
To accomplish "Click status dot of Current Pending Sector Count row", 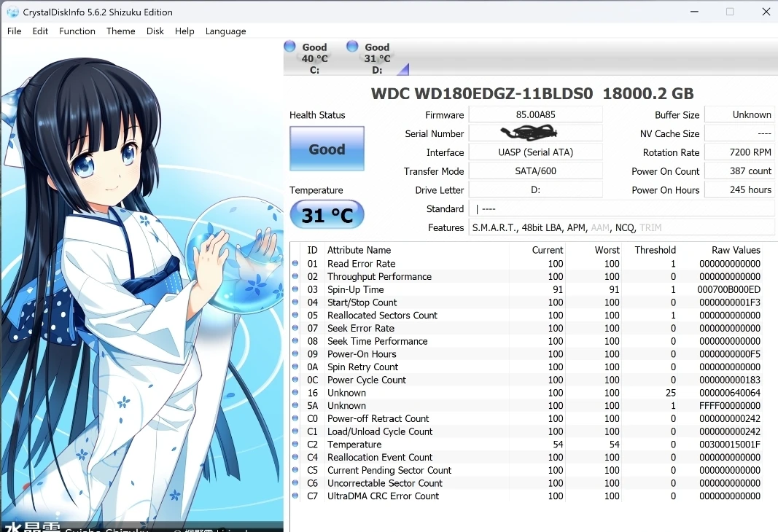I will tap(296, 469).
